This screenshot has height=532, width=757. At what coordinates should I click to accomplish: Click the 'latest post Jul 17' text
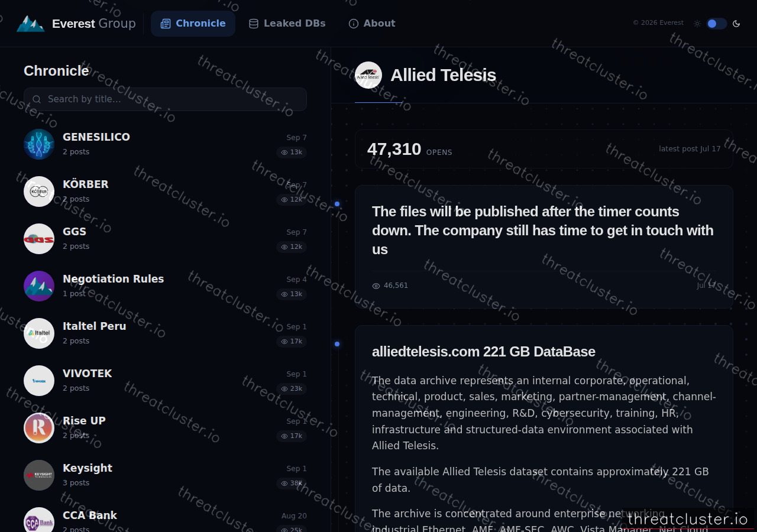pos(690,149)
